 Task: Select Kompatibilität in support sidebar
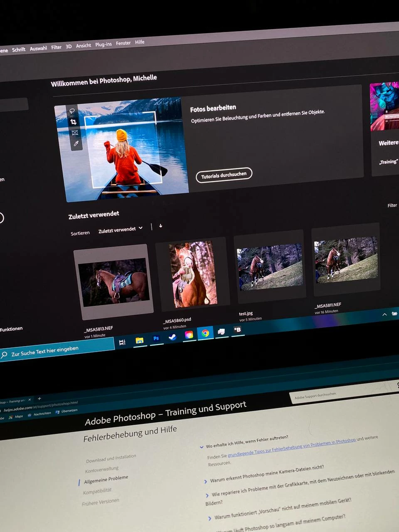tap(97, 491)
